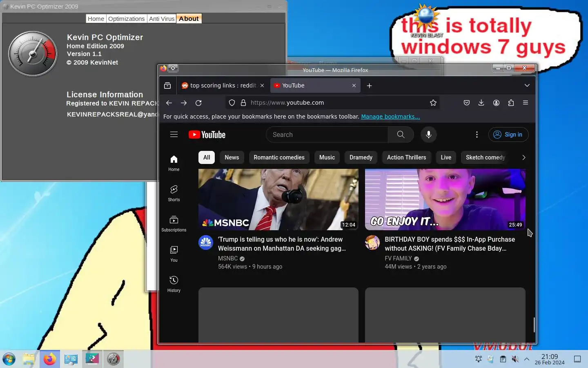
Task: Select About tab in Kevin PC Optimizer
Action: 189,18
